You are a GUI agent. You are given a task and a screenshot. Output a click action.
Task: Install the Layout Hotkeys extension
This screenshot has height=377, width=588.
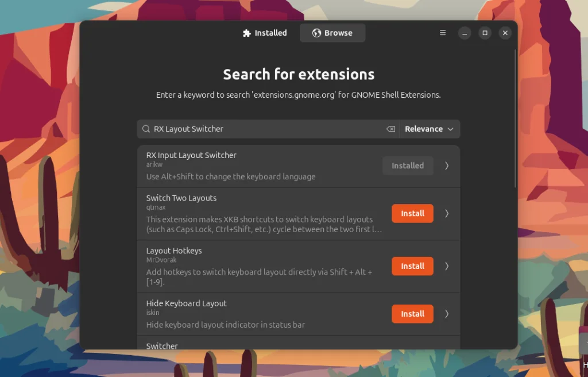[412, 266]
